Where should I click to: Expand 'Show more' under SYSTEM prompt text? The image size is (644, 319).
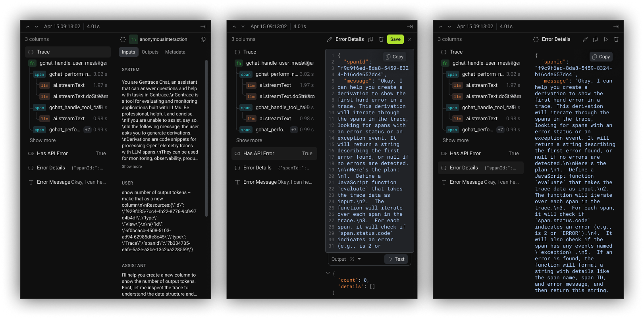coord(132,167)
